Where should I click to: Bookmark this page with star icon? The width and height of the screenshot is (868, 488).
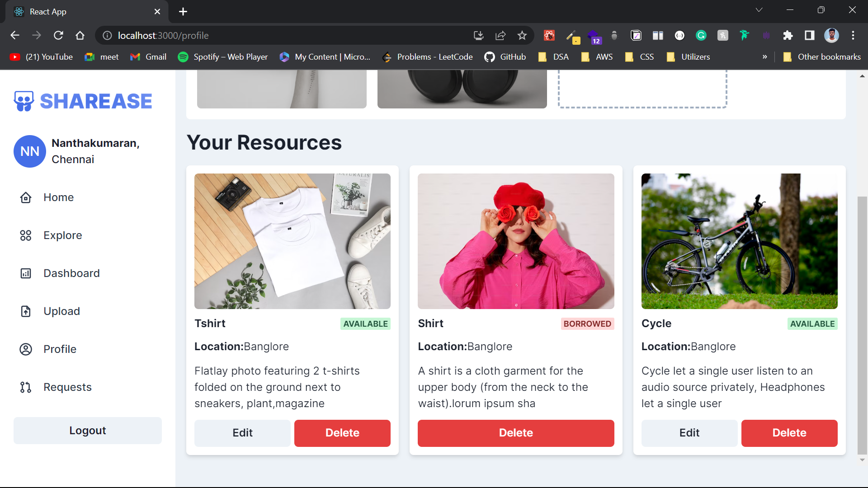pyautogui.click(x=522, y=35)
